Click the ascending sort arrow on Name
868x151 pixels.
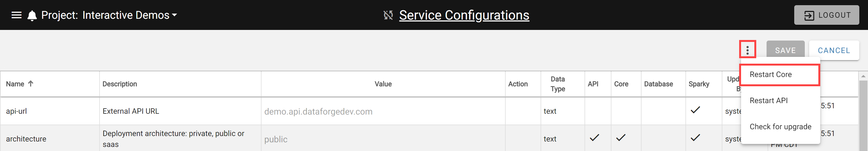(x=31, y=84)
